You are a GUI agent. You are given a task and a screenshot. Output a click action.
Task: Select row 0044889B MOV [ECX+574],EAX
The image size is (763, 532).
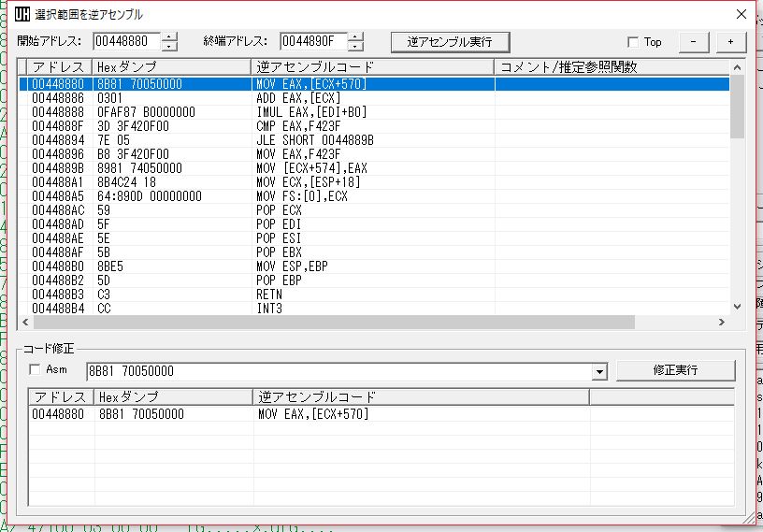coord(374,168)
